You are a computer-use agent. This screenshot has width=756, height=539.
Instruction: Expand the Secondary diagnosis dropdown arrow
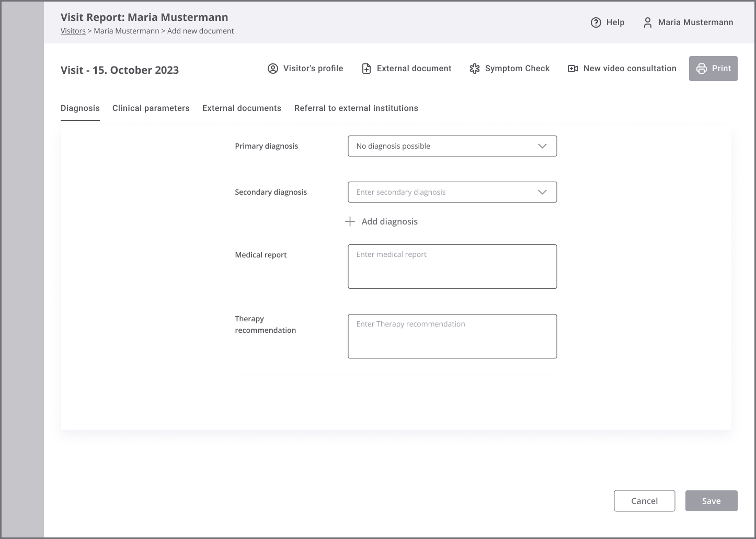point(542,192)
